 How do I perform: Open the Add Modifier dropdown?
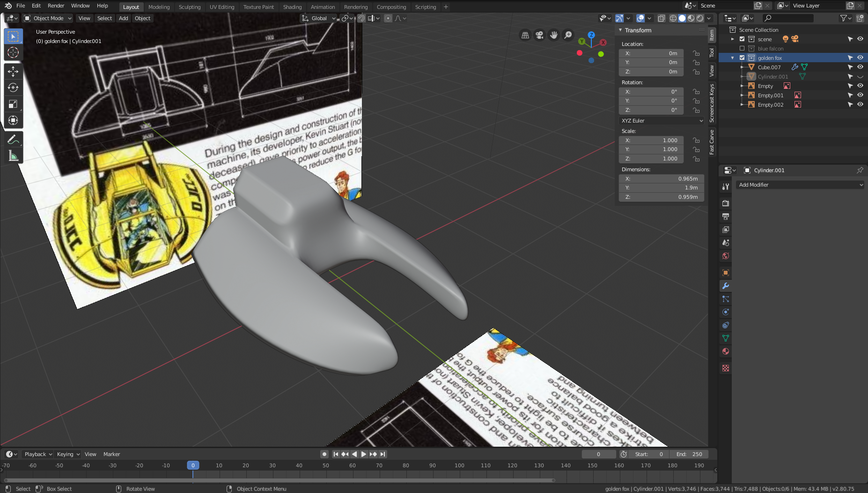point(800,185)
